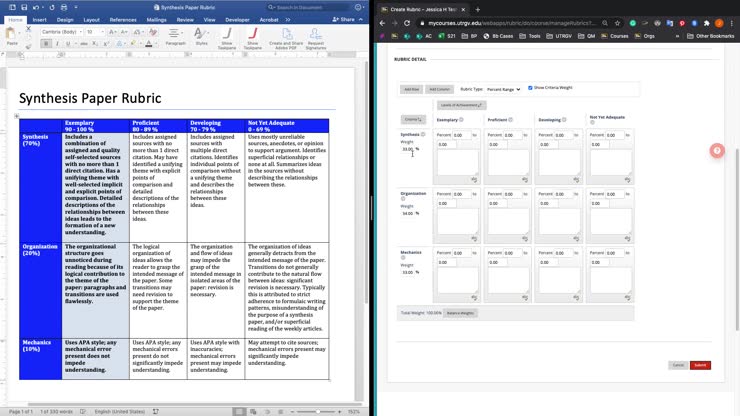Select the Create Rubric browser tab
Viewport: 740px width, 416px height.
point(423,9)
